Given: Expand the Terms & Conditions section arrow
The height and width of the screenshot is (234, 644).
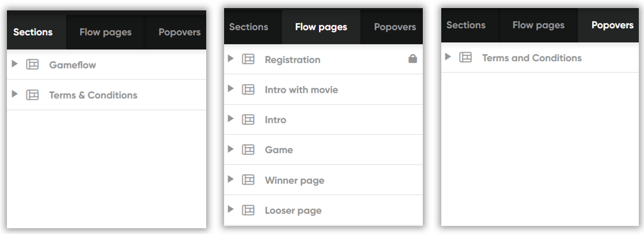Looking at the screenshot, I should pyautogui.click(x=15, y=94).
